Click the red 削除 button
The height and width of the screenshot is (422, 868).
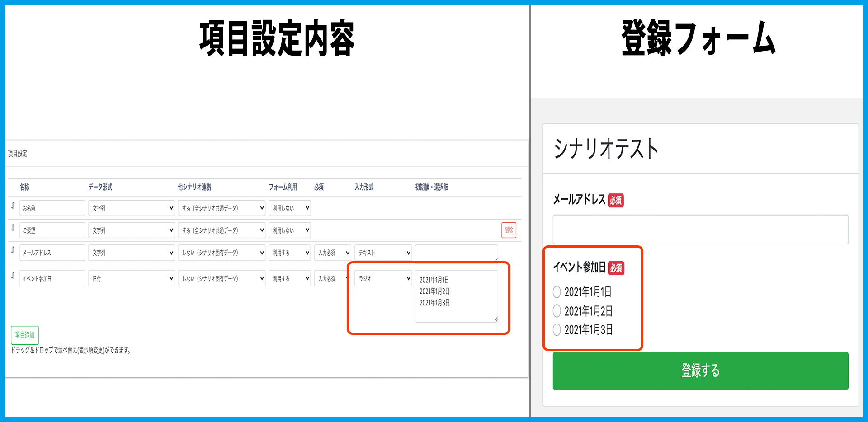[x=509, y=230]
